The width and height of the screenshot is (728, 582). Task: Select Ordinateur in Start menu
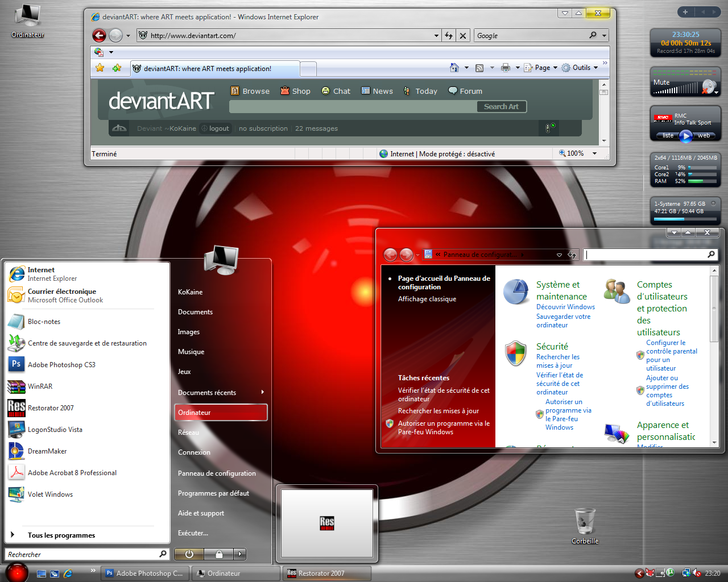(221, 412)
